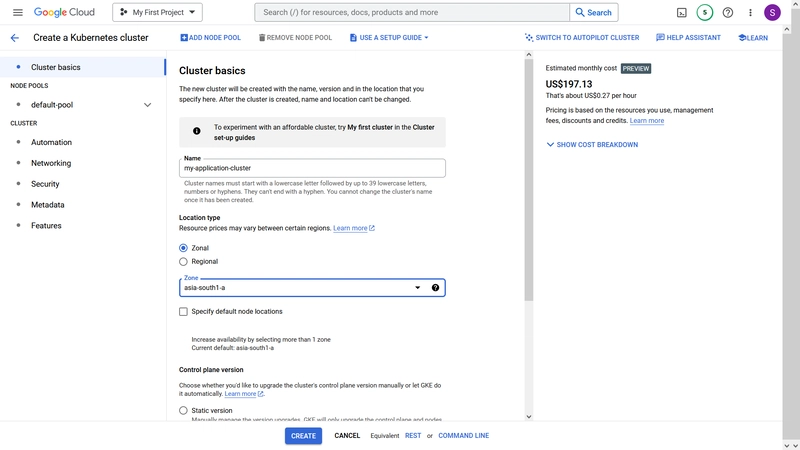Open the account avatar S
Image resolution: width=800 pixels, height=450 pixels.
[x=772, y=13]
